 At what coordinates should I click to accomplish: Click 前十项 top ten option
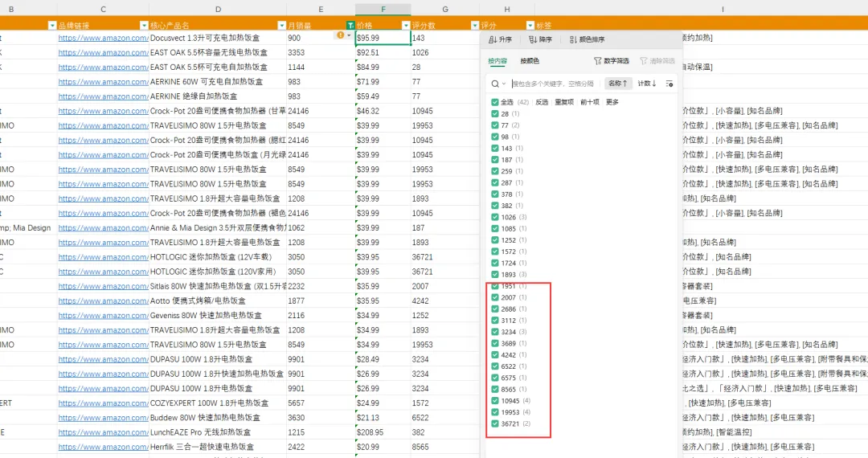590,102
